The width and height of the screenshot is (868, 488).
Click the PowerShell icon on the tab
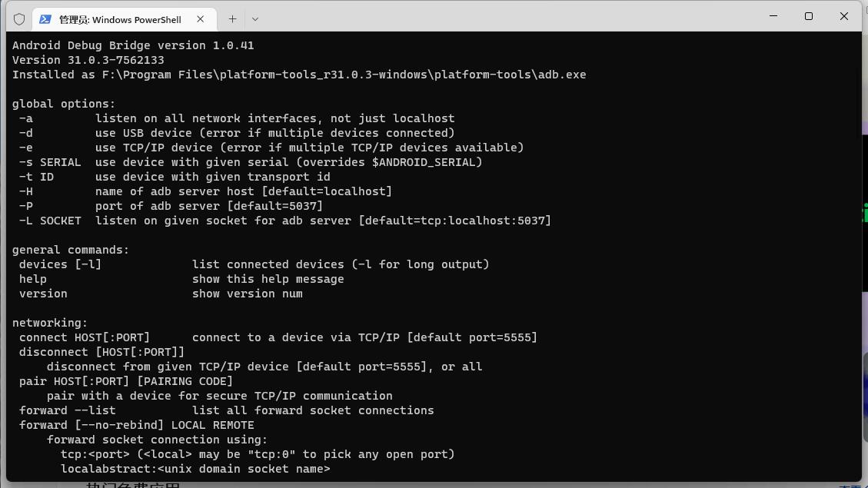(x=45, y=19)
